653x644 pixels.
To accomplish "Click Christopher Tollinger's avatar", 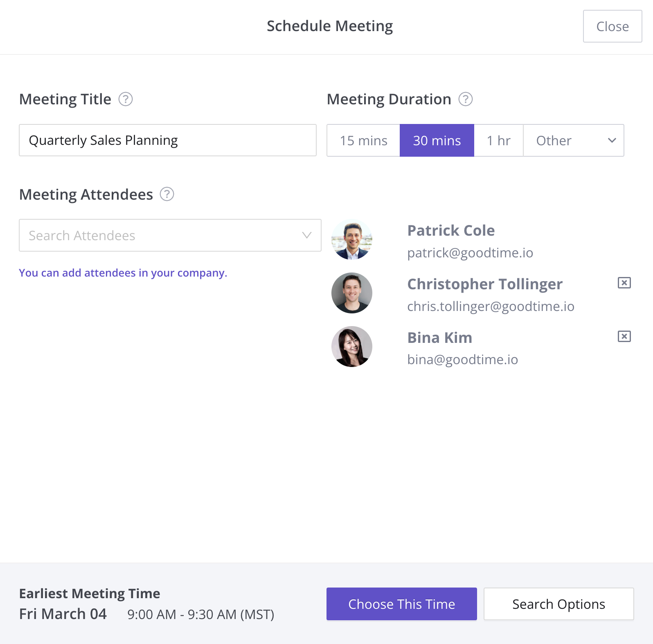I will pos(352,293).
